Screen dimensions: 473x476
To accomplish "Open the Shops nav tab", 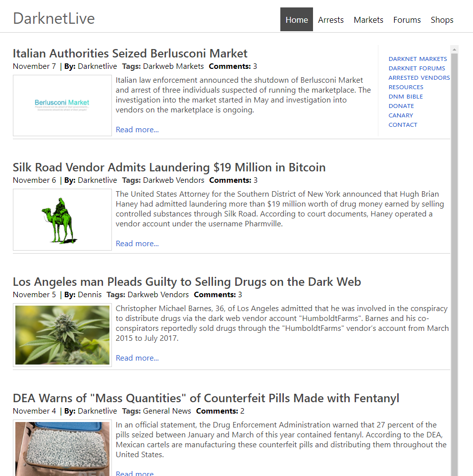I will pyautogui.click(x=442, y=20).
